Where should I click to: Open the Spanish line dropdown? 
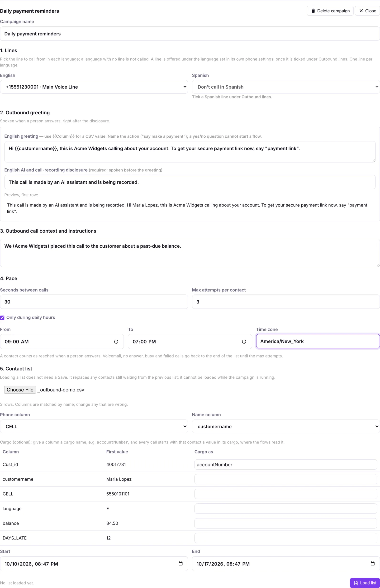click(286, 87)
